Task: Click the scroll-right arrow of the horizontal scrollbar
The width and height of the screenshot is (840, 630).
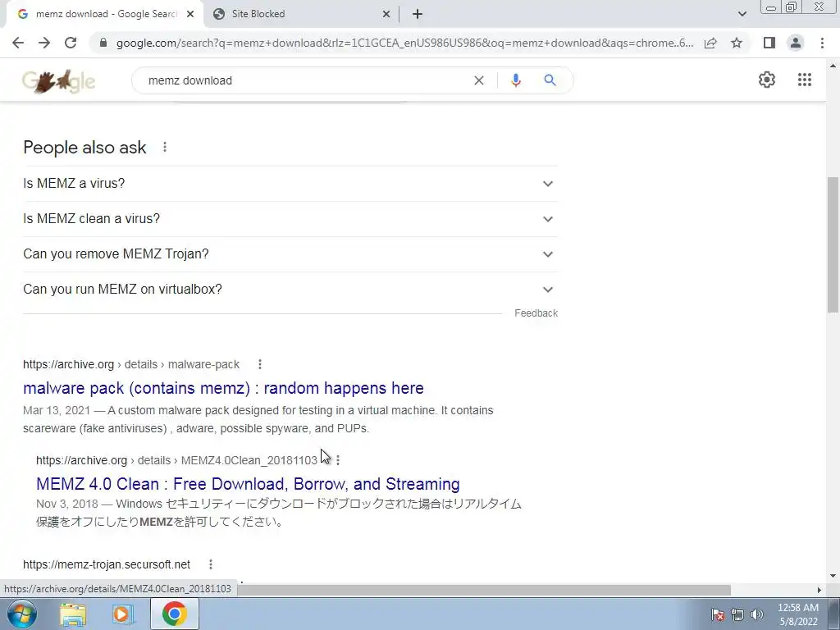Action: pos(819,590)
